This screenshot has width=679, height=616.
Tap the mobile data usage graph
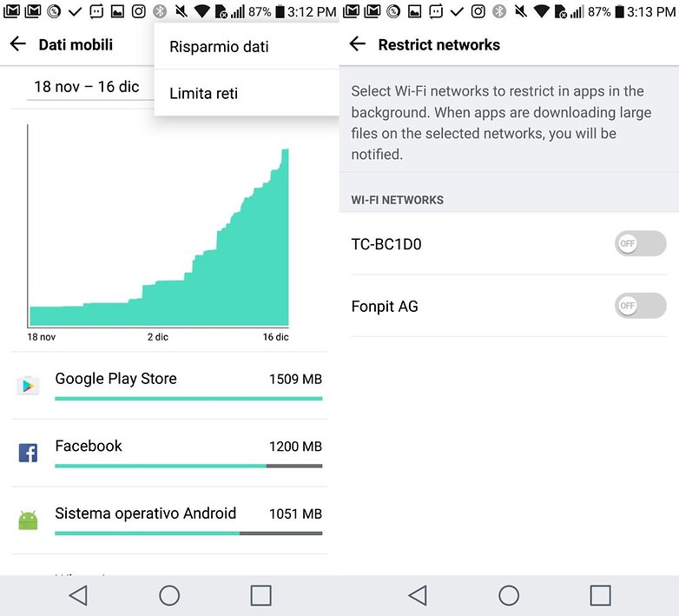(x=158, y=226)
